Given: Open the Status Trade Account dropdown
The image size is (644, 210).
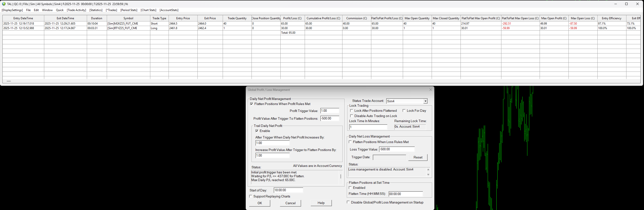Looking at the screenshot, I should tap(425, 101).
